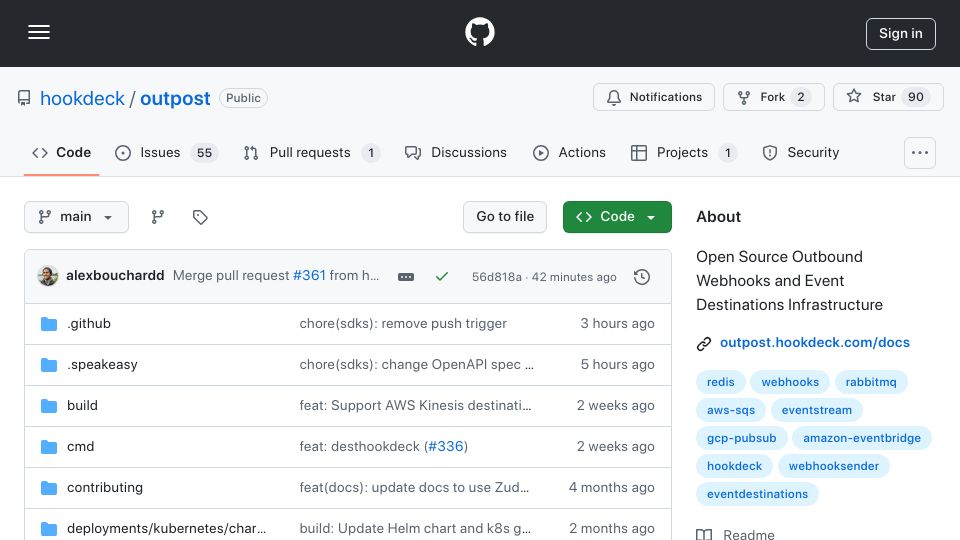Open the alexbouchardd author link
Viewport: 960px width, 540px height.
point(115,276)
